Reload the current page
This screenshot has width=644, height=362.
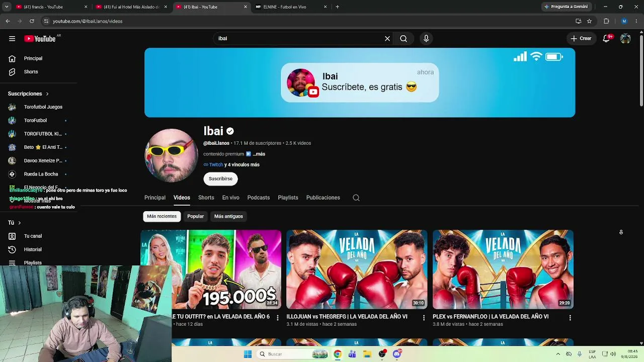click(x=32, y=21)
